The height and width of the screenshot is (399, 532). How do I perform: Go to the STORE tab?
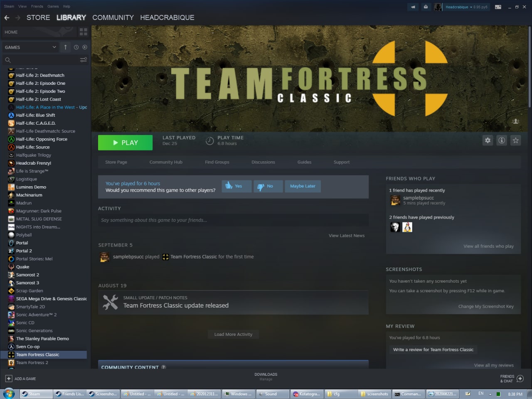pos(38,17)
